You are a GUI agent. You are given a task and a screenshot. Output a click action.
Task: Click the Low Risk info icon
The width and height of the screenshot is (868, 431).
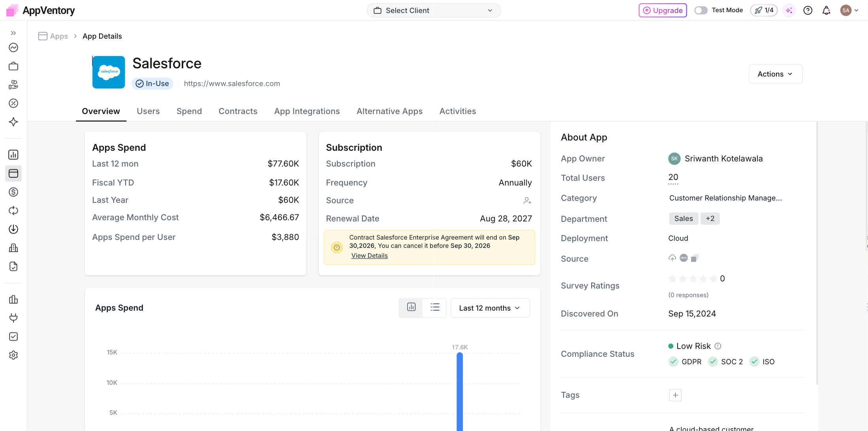pos(718,346)
